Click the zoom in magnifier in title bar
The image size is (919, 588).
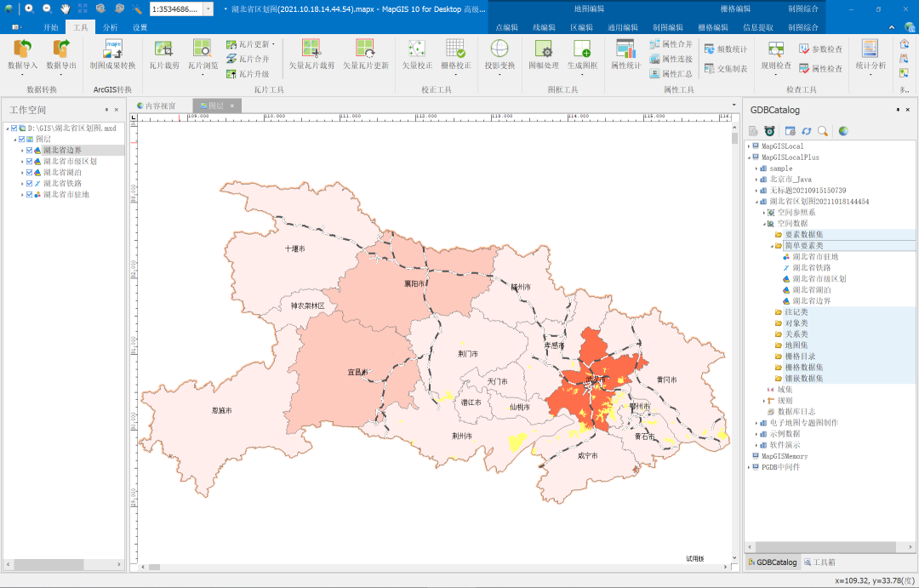(29, 9)
